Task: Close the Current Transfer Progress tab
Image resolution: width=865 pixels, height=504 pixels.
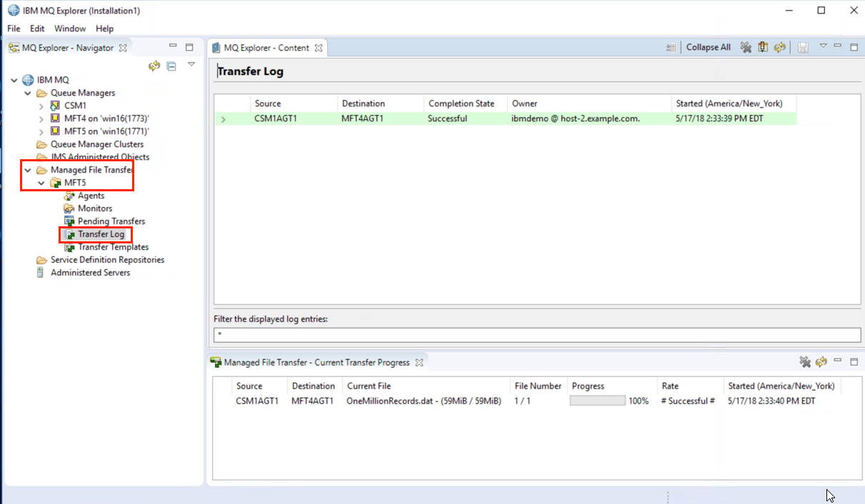Action: click(419, 363)
